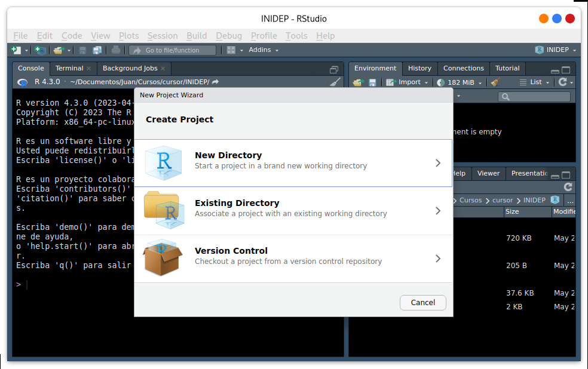Click the Create Project toolbar icon

(x=40, y=50)
